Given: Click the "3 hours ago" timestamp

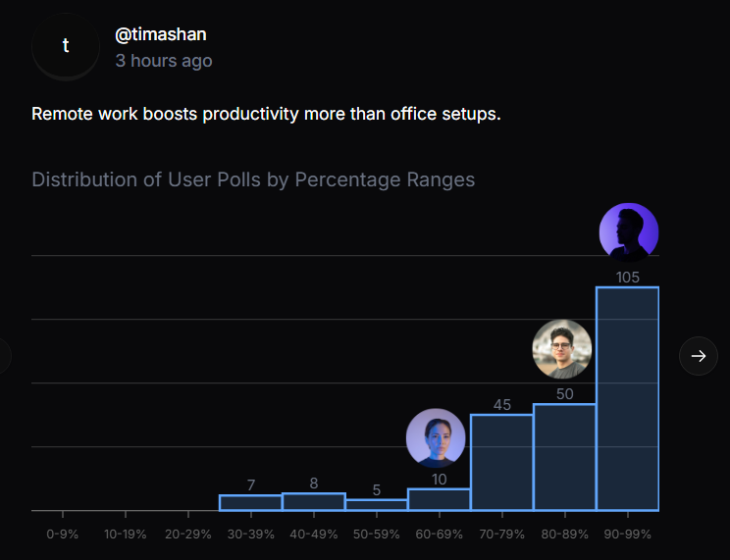Looking at the screenshot, I should click(164, 61).
